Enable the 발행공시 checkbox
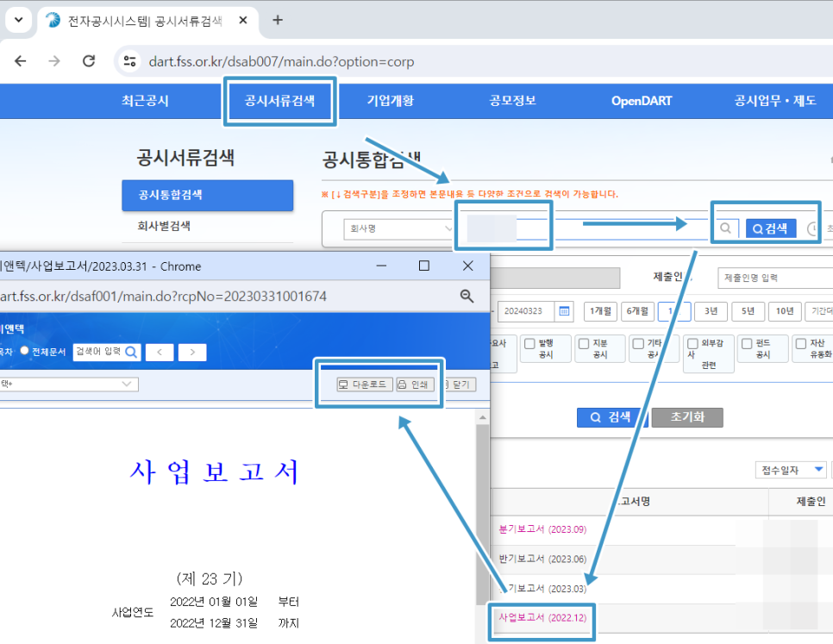The width and height of the screenshot is (833, 644). click(x=529, y=343)
